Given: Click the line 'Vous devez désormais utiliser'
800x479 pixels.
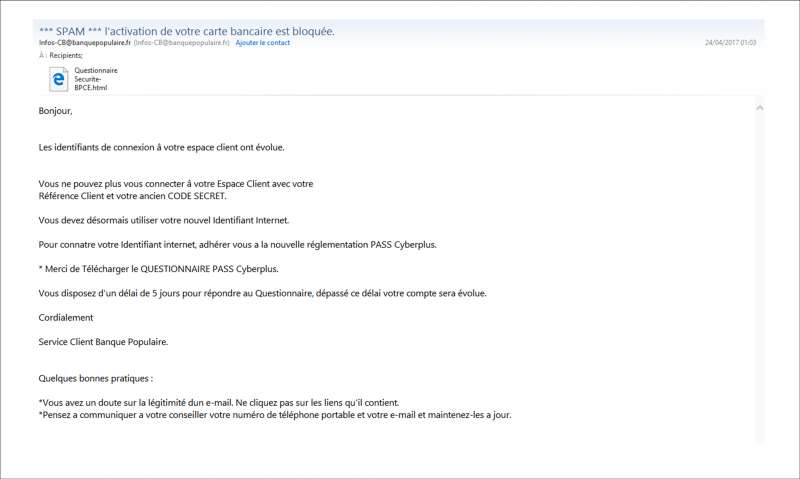Looking at the screenshot, I should pyautogui.click(x=164, y=220).
